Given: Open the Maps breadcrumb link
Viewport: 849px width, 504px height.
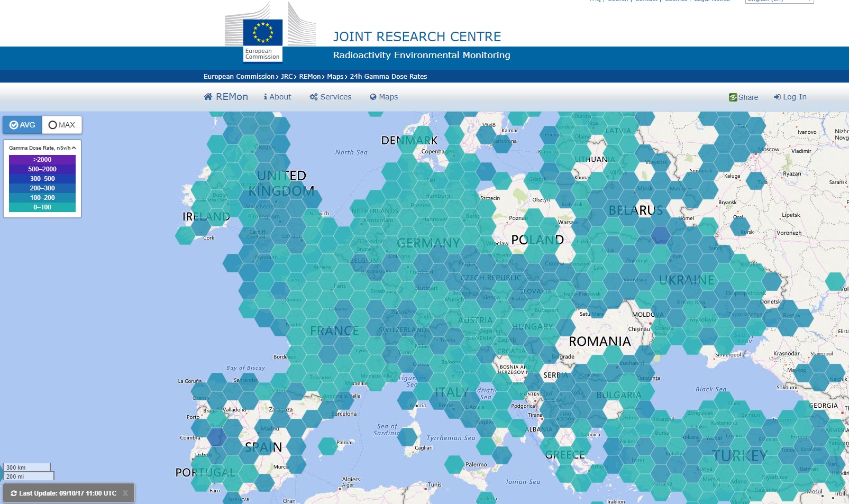Looking at the screenshot, I should coord(335,77).
